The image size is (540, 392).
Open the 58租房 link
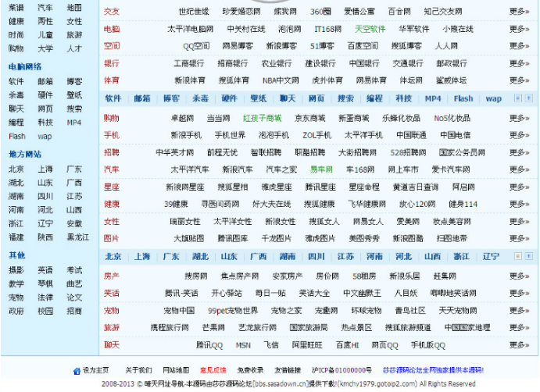(x=364, y=276)
